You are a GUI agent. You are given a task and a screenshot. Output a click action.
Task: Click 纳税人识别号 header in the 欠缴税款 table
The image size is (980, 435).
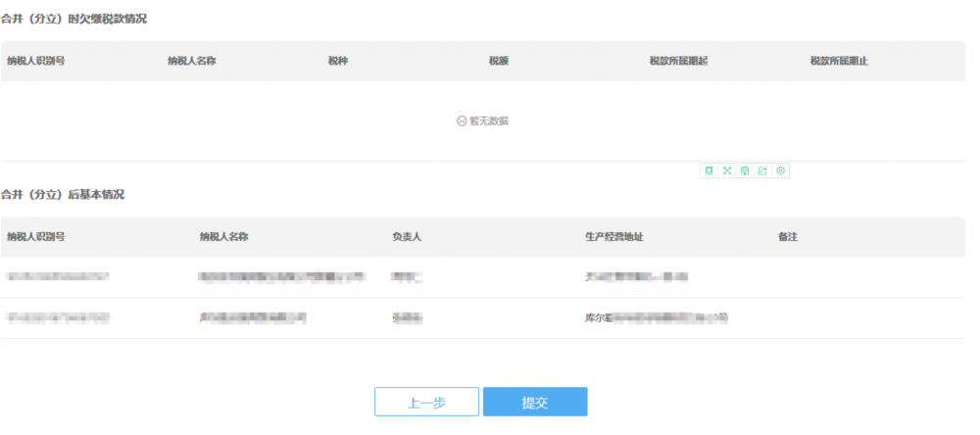(36, 61)
